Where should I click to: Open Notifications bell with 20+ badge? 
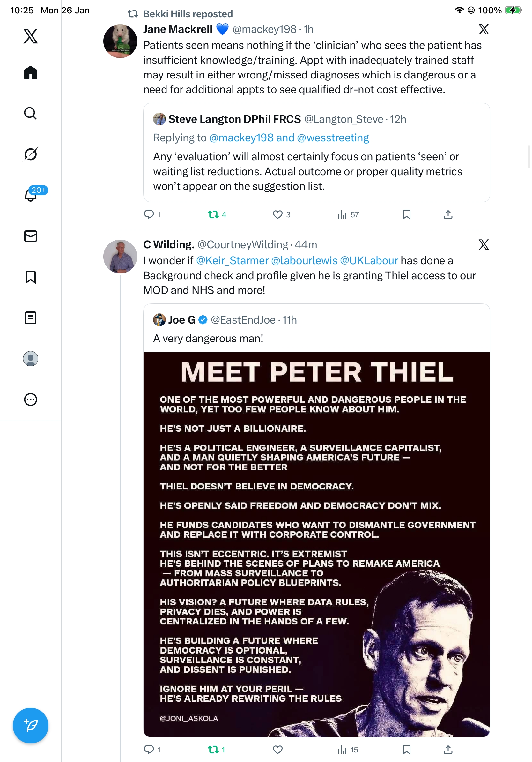click(31, 195)
